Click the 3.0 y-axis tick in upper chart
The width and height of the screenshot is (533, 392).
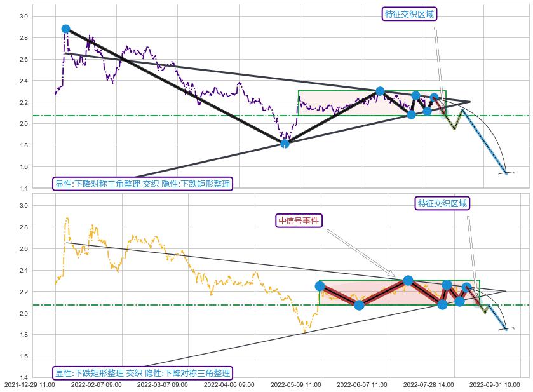[25, 16]
